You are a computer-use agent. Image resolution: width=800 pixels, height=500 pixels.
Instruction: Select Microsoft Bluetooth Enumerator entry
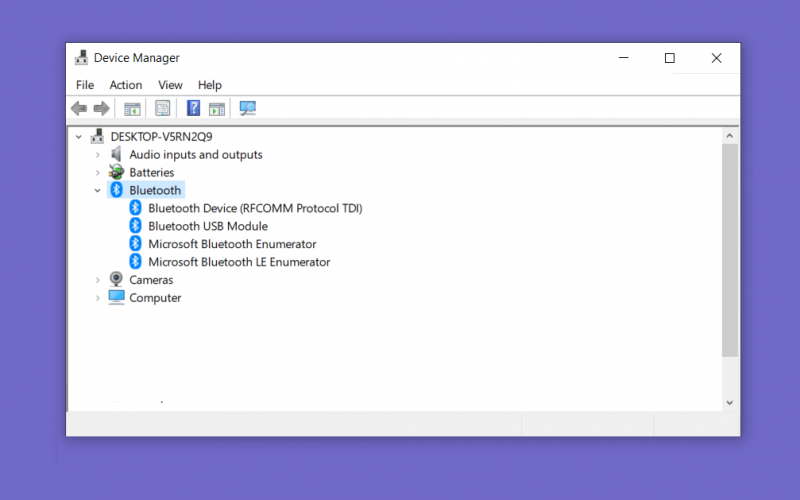(x=232, y=244)
